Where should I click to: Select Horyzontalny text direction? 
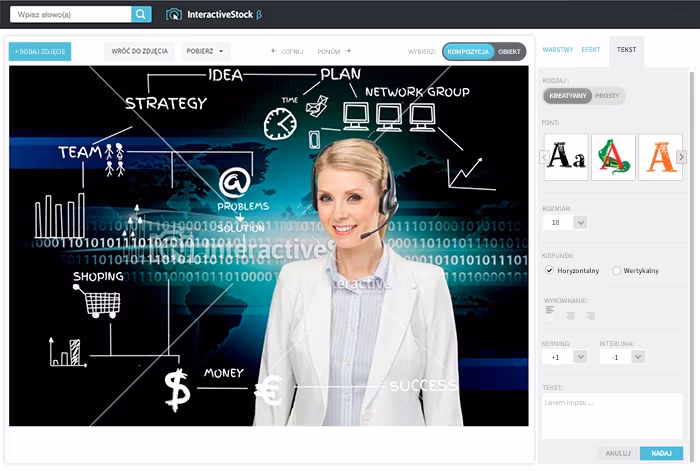pos(549,270)
